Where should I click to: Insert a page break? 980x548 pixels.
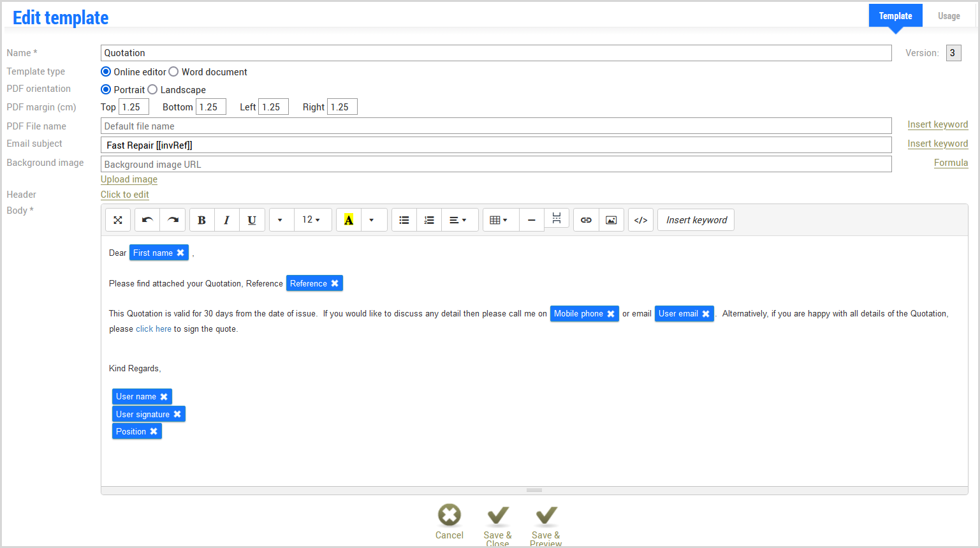pyautogui.click(x=557, y=218)
